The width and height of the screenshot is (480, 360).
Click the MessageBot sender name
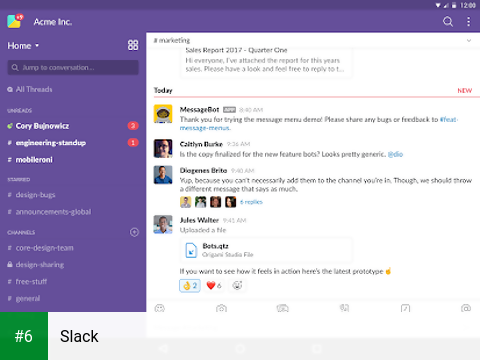pyautogui.click(x=199, y=109)
